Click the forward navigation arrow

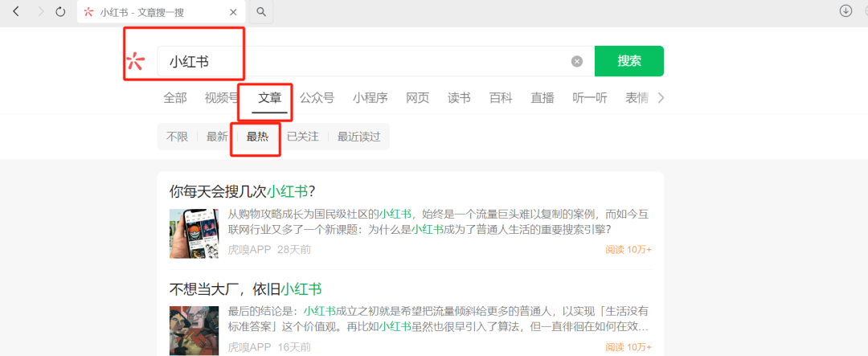40,11
